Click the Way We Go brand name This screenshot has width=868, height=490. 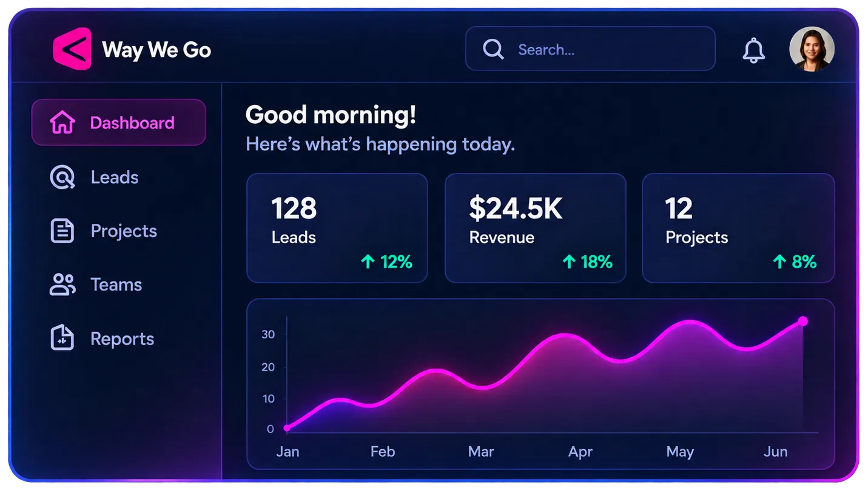pos(156,50)
